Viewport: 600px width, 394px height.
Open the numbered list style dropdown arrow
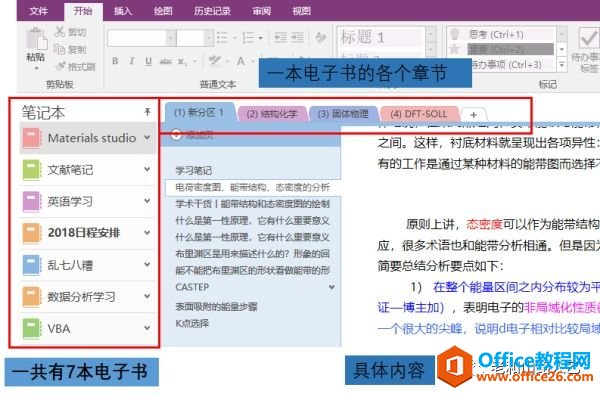point(260,38)
